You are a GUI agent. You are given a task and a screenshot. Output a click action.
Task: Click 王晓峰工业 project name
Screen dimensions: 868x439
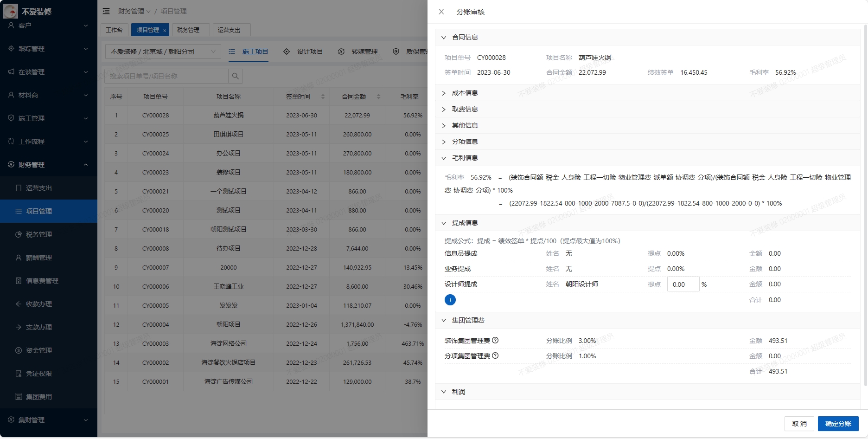click(229, 286)
